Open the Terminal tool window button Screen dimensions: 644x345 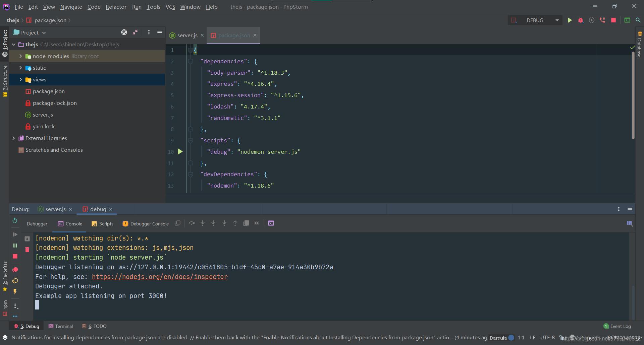[x=61, y=326]
